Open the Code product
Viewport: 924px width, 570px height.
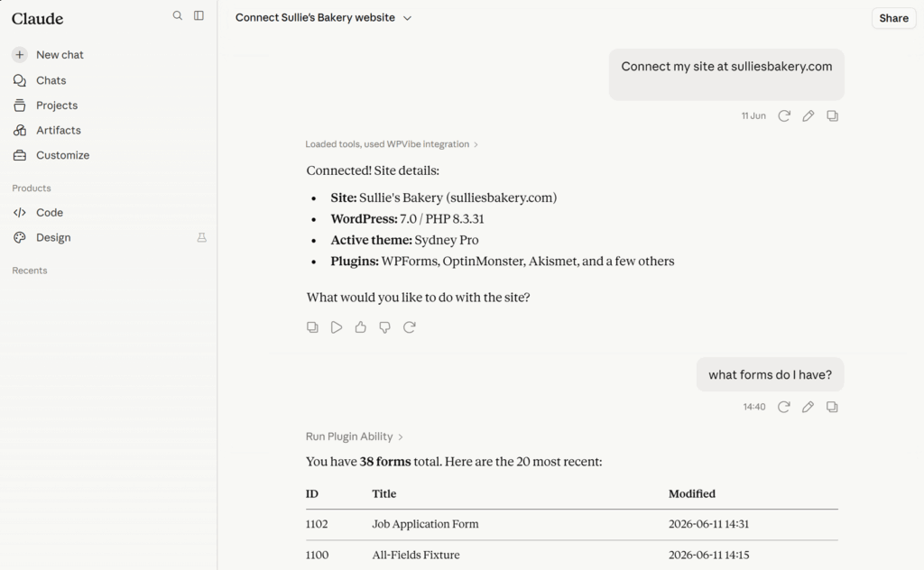(50, 213)
